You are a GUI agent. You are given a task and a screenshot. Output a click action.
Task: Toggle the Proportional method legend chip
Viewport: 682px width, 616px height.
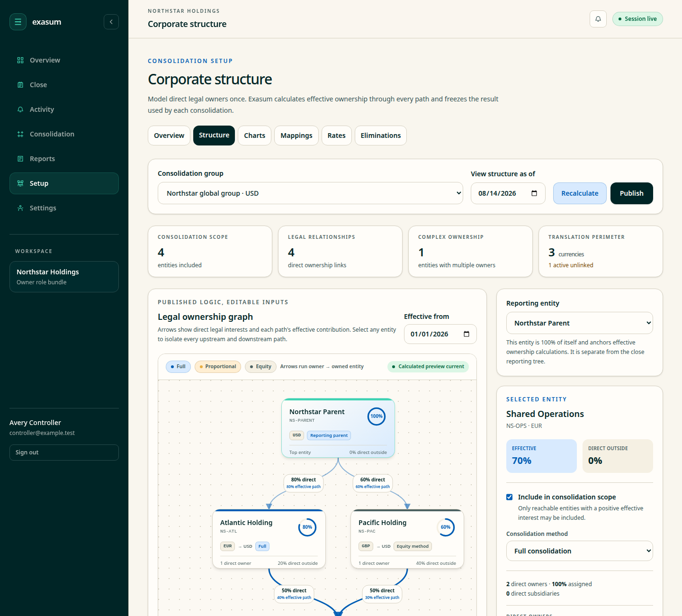tap(218, 367)
